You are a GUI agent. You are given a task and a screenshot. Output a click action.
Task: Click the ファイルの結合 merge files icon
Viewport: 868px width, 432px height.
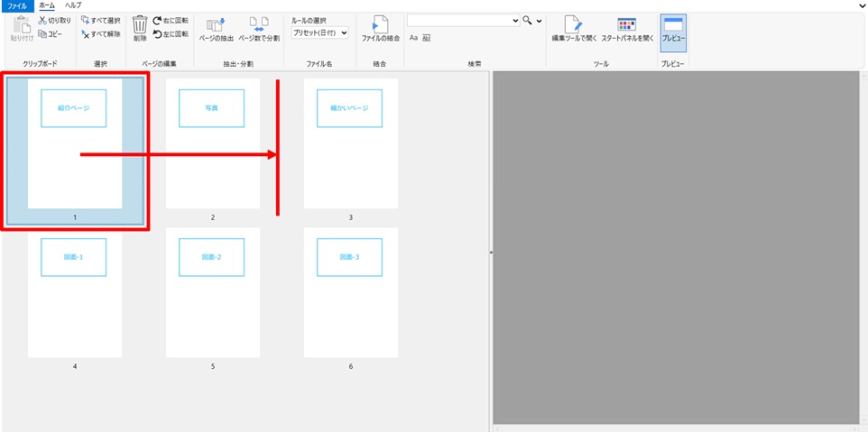tap(380, 28)
